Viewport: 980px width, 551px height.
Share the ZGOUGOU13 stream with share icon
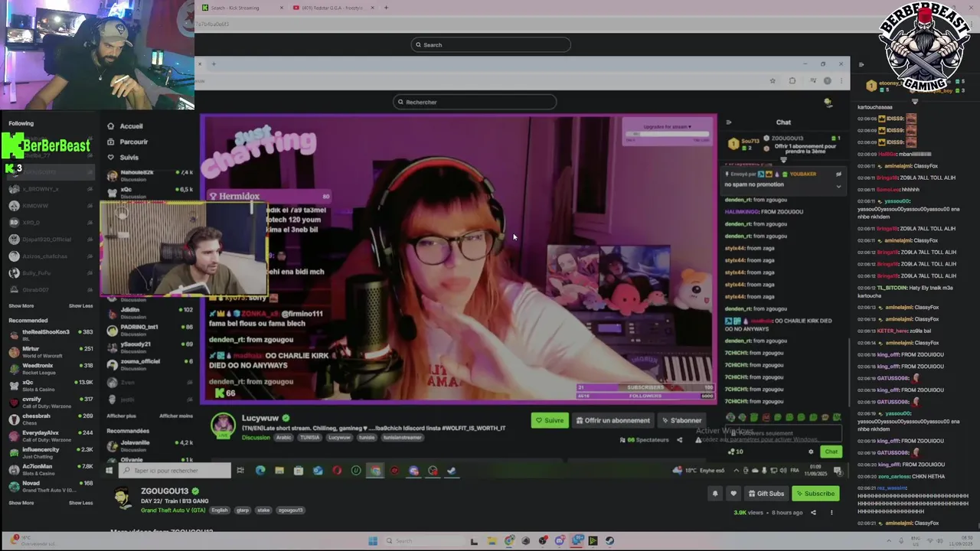pyautogui.click(x=813, y=513)
